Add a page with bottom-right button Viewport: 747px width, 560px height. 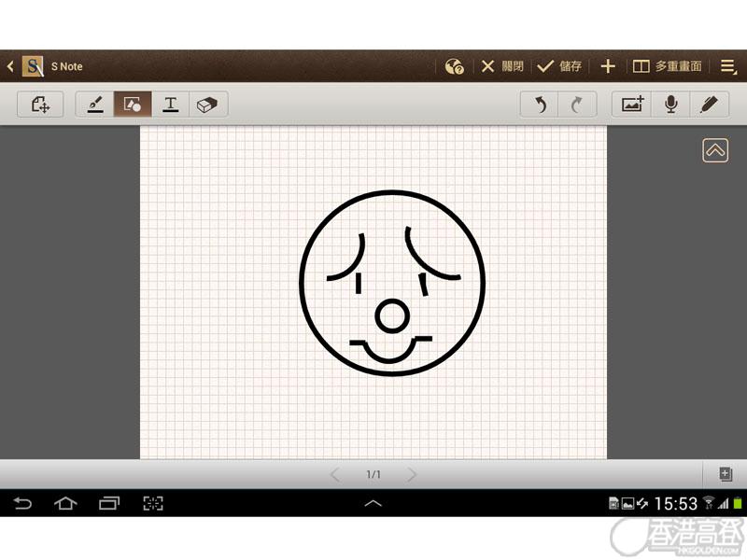click(x=725, y=474)
